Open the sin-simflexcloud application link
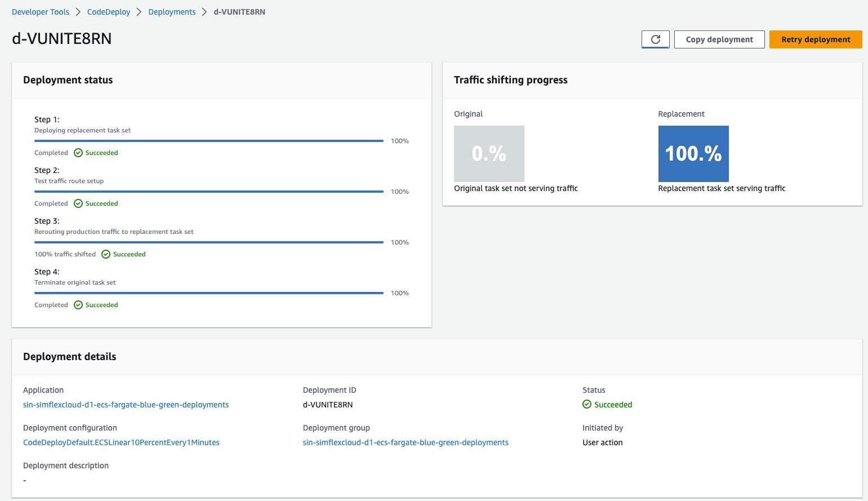 click(x=126, y=405)
